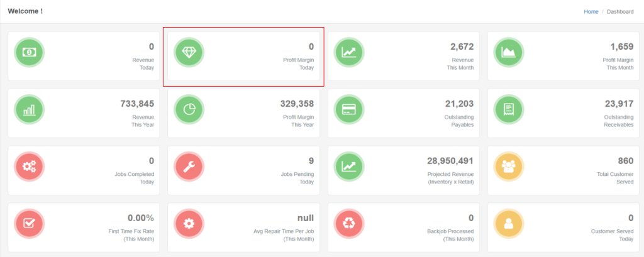Viewport: 644px width, 257px height.
Task: Click the Outstanding Receivables receipt icon
Action: coord(509,110)
